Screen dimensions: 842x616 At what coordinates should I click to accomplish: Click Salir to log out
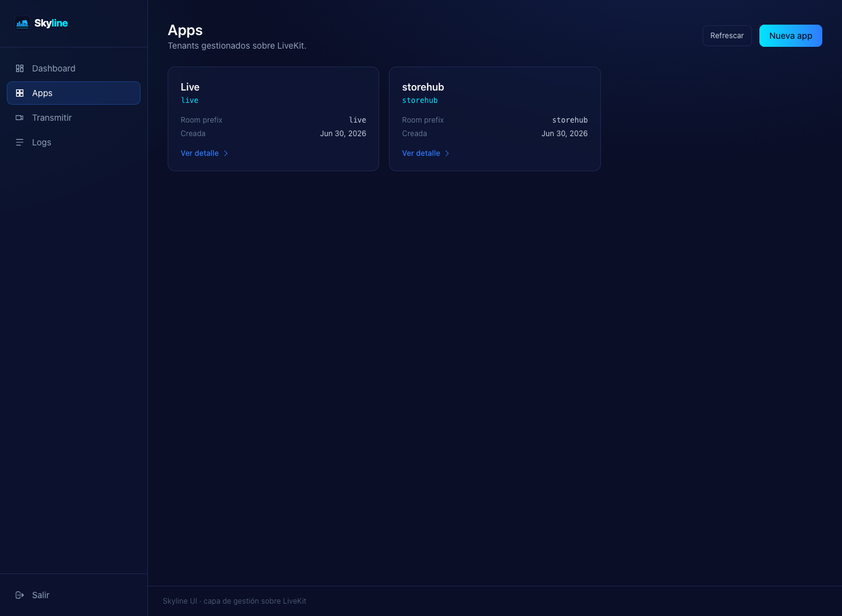pyautogui.click(x=73, y=595)
